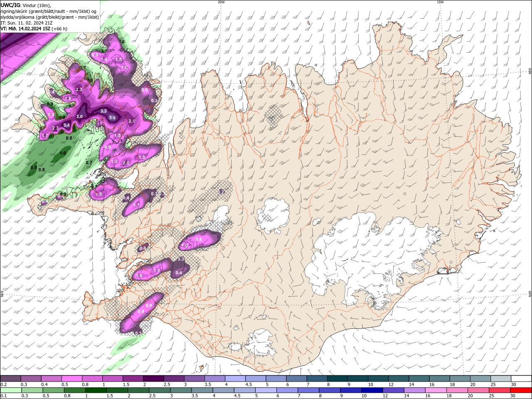Click the 'slydda/snjókoma' legend description line

[49, 17]
